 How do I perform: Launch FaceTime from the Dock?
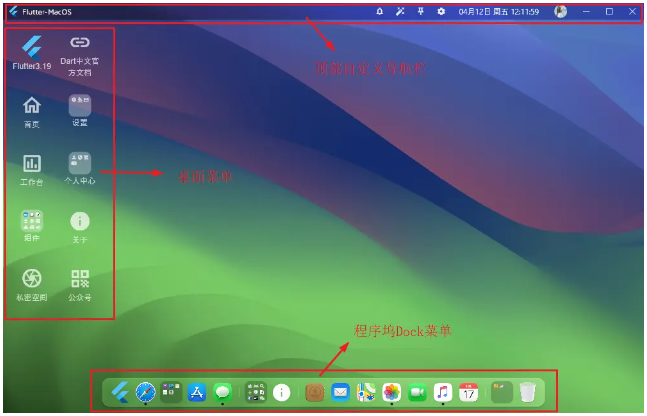(417, 392)
